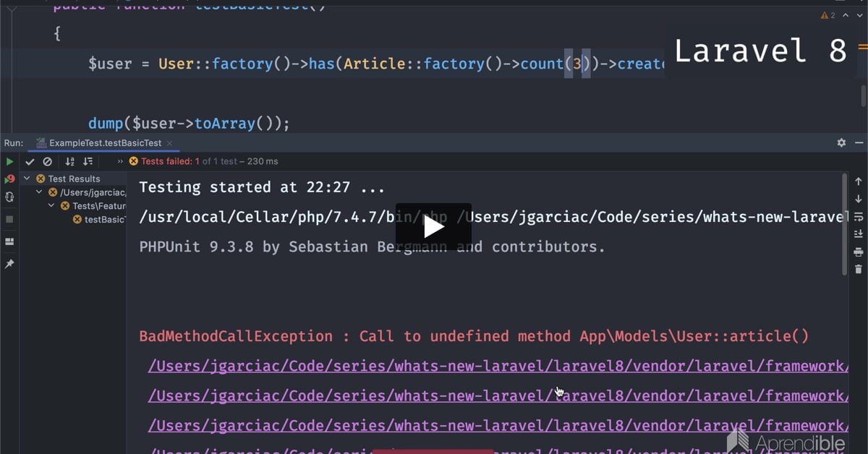Open the restore layout icon in Run sidebar
This screenshot has width=868, height=454.
pyautogui.click(x=10, y=241)
